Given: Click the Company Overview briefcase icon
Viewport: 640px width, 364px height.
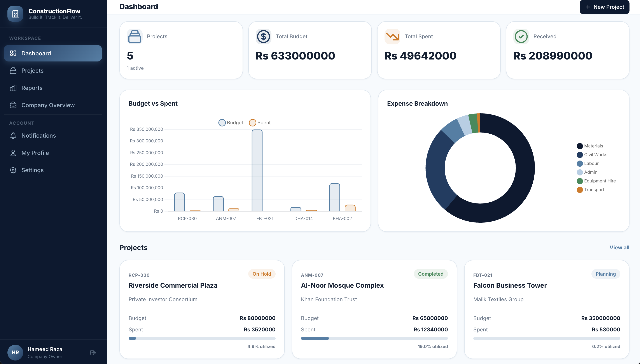Looking at the screenshot, I should click(13, 105).
